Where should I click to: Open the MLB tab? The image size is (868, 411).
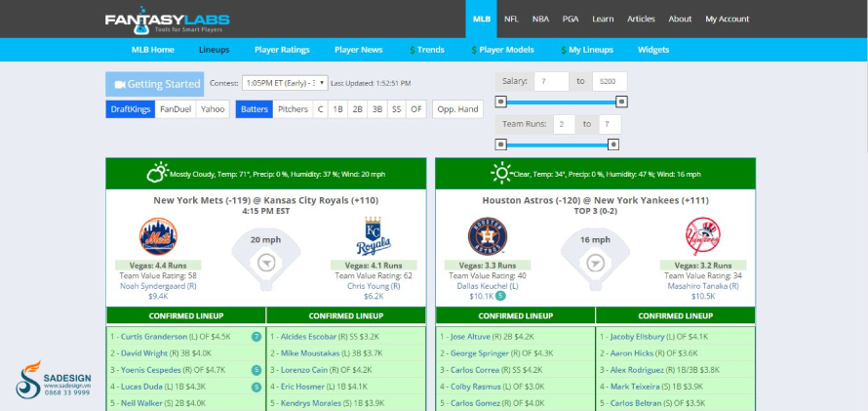[x=481, y=19]
